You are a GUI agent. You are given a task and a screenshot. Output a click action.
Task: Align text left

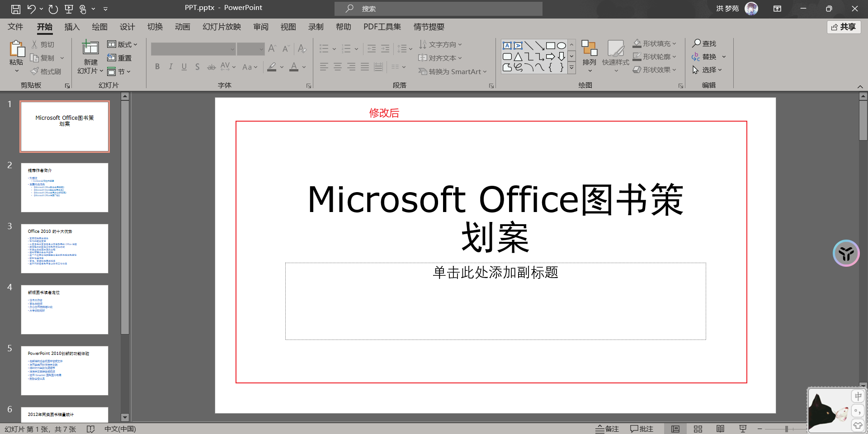324,67
